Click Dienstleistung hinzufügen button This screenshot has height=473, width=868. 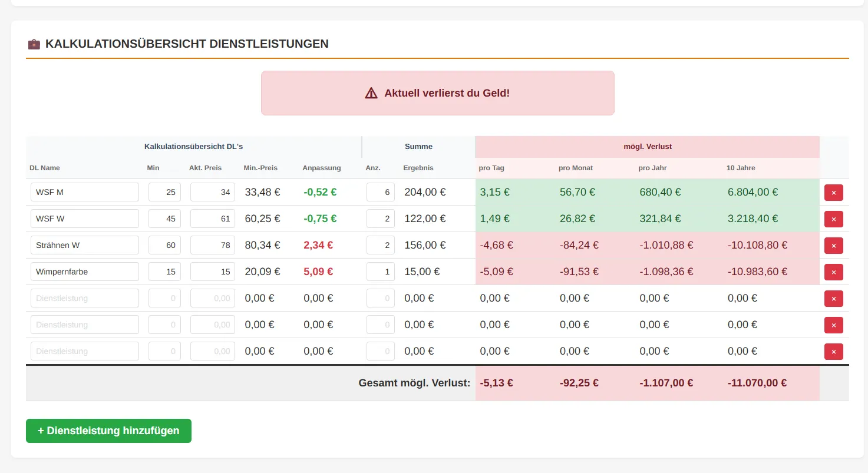[x=108, y=431]
